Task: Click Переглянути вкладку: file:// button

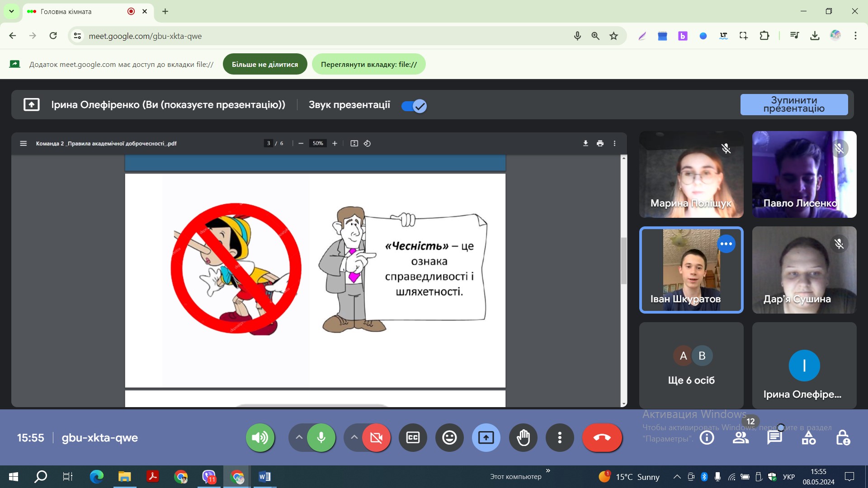Action: [x=369, y=64]
